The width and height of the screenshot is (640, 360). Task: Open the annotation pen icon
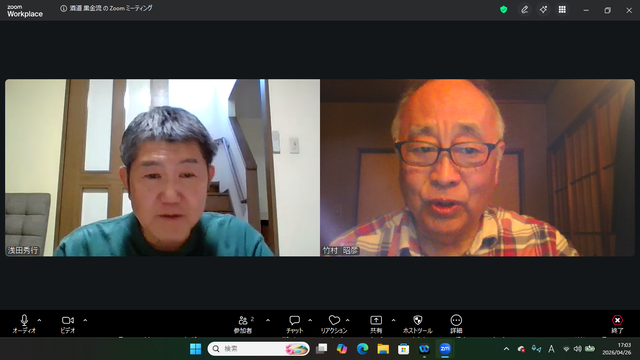click(x=524, y=9)
